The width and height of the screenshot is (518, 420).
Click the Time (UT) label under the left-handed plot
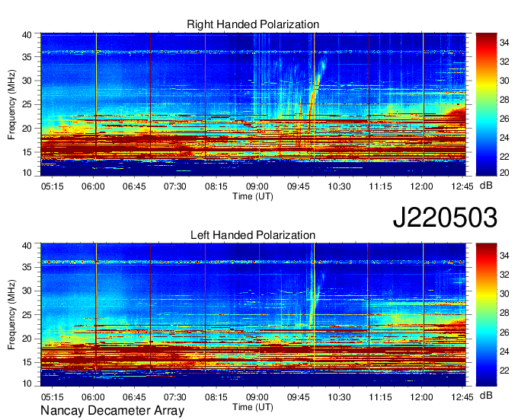tap(253, 407)
